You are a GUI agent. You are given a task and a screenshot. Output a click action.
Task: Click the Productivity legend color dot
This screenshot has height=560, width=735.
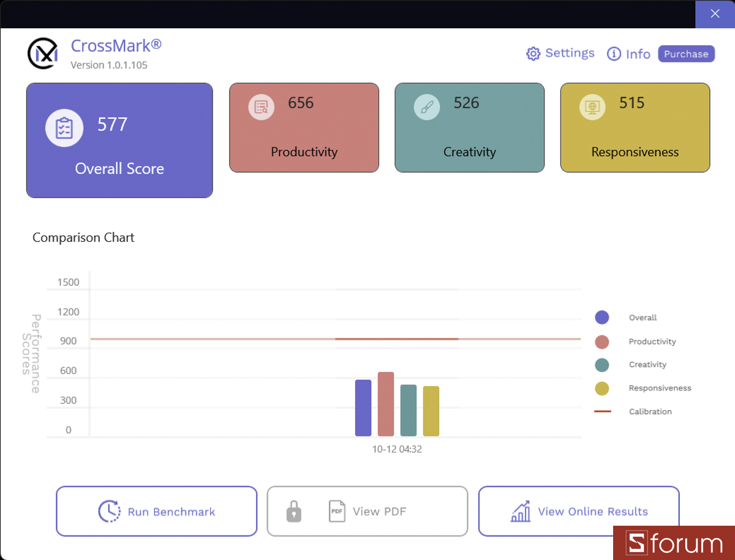pyautogui.click(x=602, y=342)
